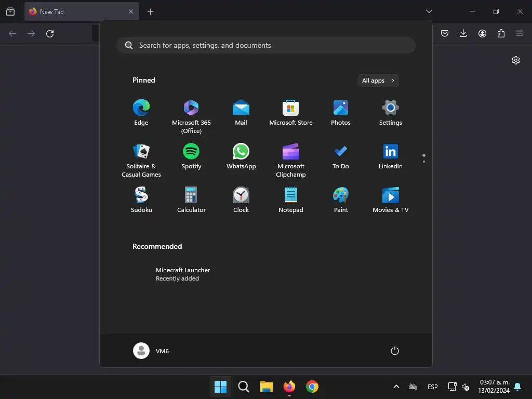Open Firefox Downloads panel

pos(463,33)
